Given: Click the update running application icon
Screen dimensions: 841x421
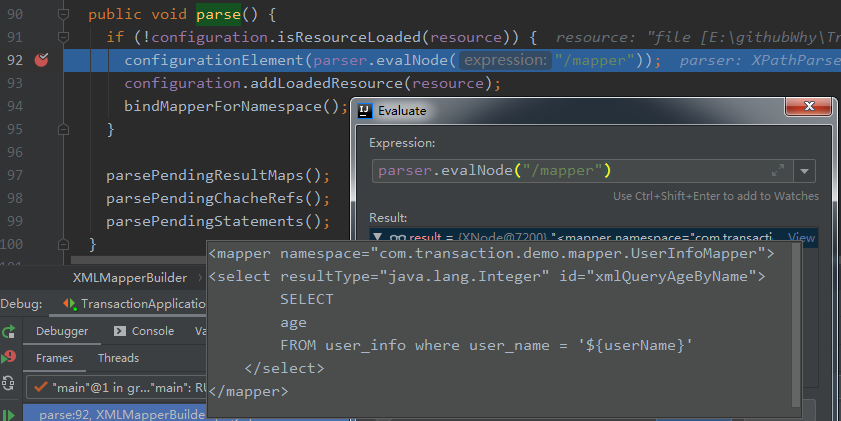Looking at the screenshot, I should 9,382.
